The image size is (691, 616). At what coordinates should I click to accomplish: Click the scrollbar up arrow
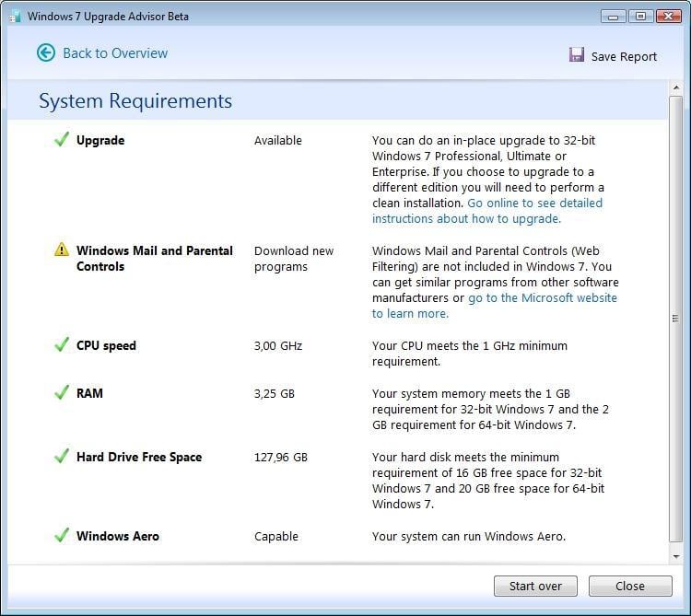(x=675, y=87)
